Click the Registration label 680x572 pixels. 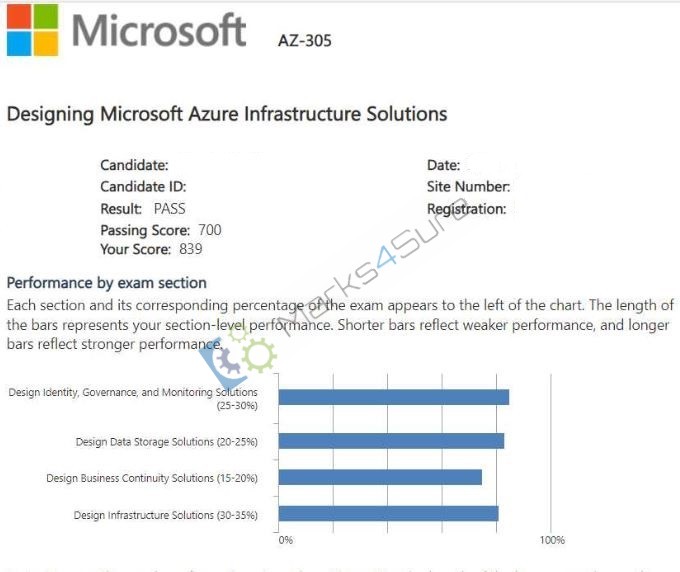(x=467, y=209)
